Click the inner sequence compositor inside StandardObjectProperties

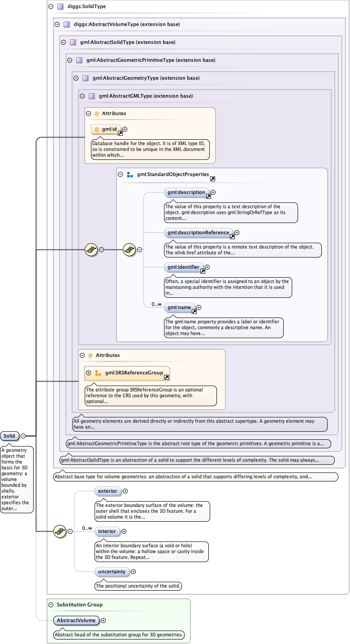129,250
